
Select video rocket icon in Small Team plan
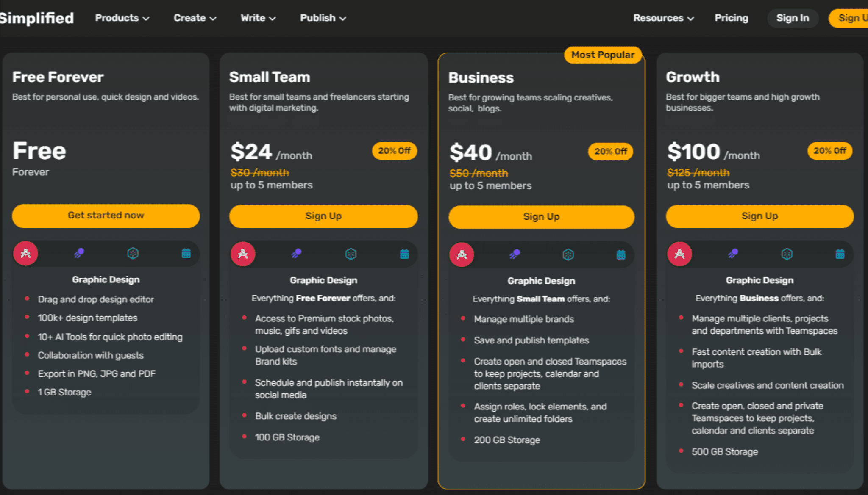click(297, 254)
